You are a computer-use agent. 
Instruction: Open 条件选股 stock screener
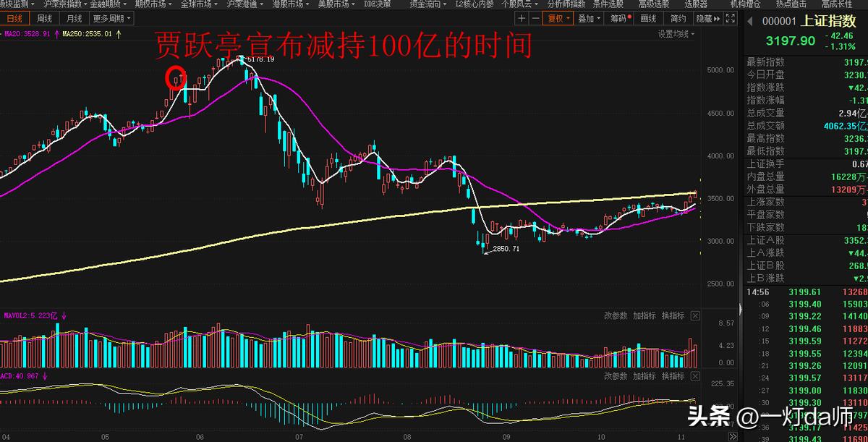click(x=610, y=4)
